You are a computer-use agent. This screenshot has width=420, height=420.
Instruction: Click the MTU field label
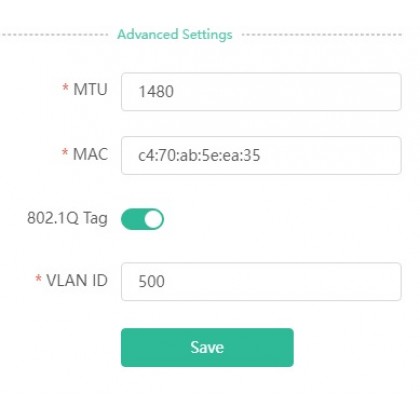[90, 89]
